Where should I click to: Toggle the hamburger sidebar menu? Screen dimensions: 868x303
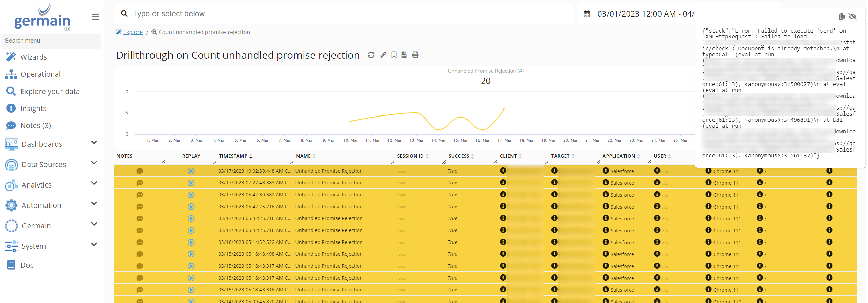(95, 17)
